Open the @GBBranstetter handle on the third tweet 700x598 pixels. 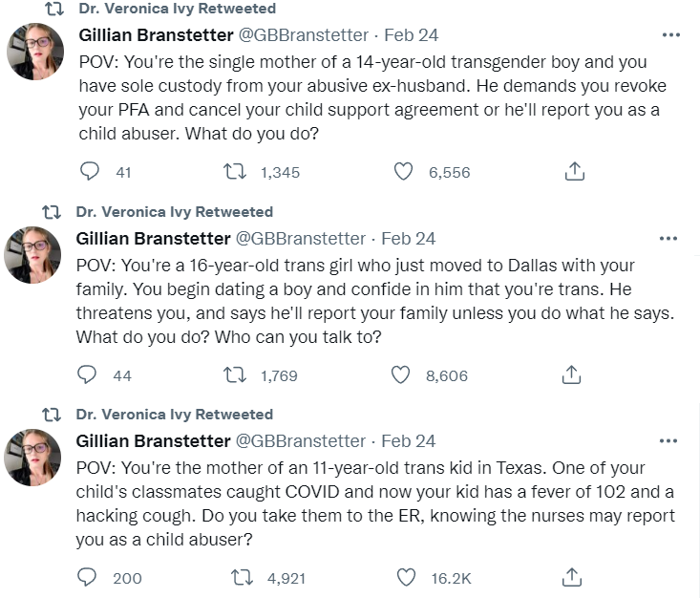(301, 440)
